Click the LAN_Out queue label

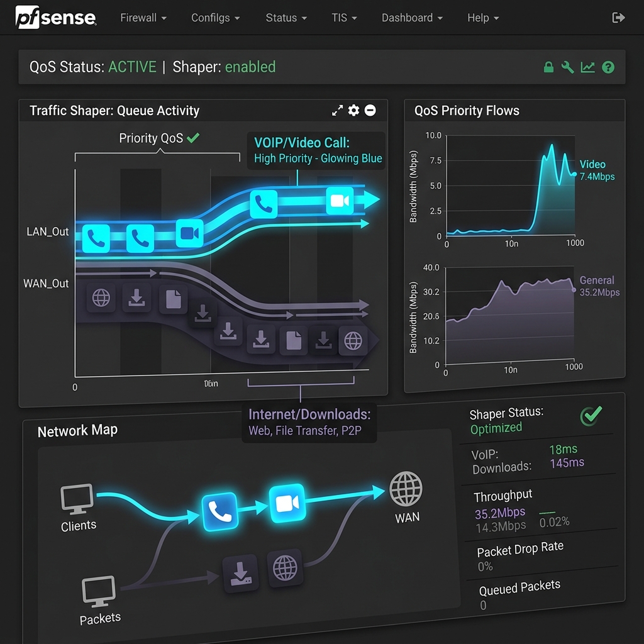tap(48, 231)
